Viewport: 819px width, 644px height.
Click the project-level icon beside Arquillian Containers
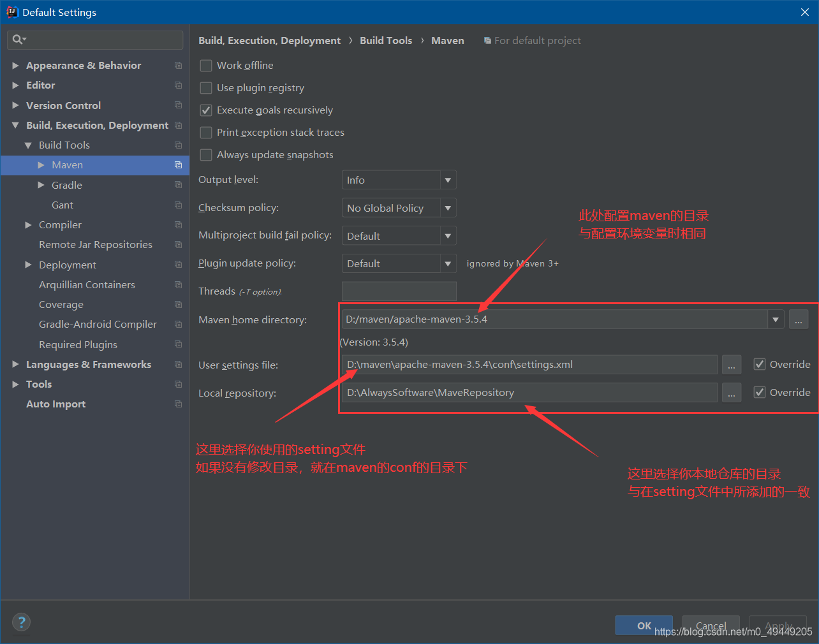point(178,285)
